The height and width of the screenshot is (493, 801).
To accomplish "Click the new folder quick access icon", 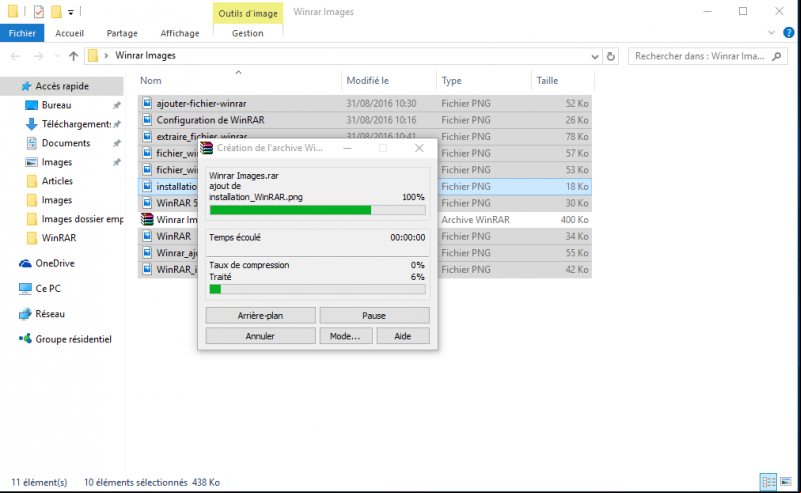I will pos(56,11).
